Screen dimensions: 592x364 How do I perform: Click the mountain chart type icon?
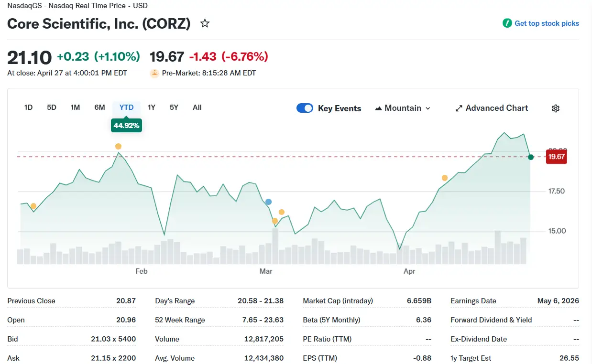[378, 108]
